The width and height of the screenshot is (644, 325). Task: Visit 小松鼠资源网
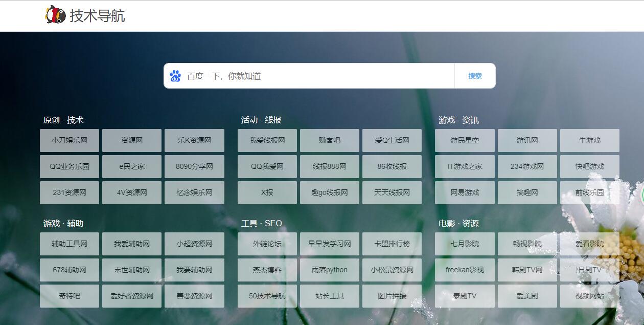pyautogui.click(x=392, y=270)
